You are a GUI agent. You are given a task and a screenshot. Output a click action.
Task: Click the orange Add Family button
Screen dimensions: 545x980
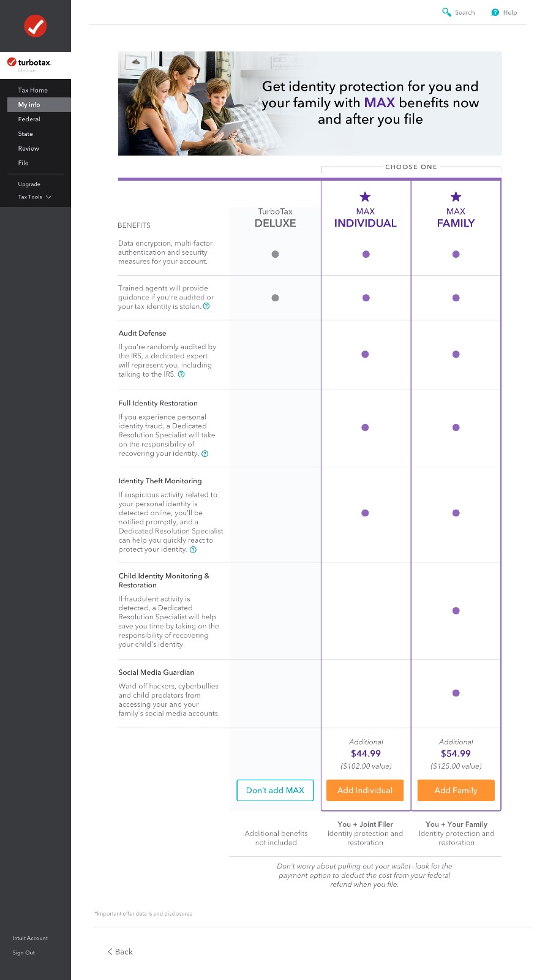[x=456, y=790]
